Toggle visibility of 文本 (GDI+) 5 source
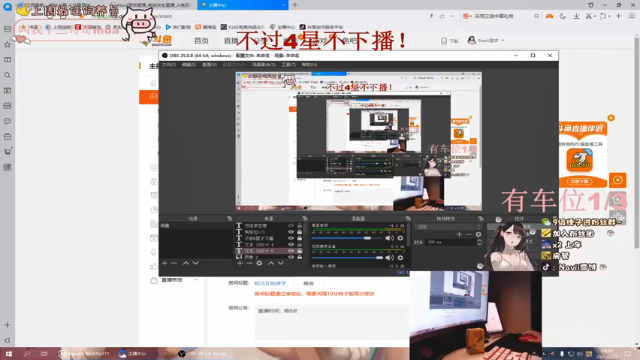This screenshot has height=360, width=640. [291, 251]
